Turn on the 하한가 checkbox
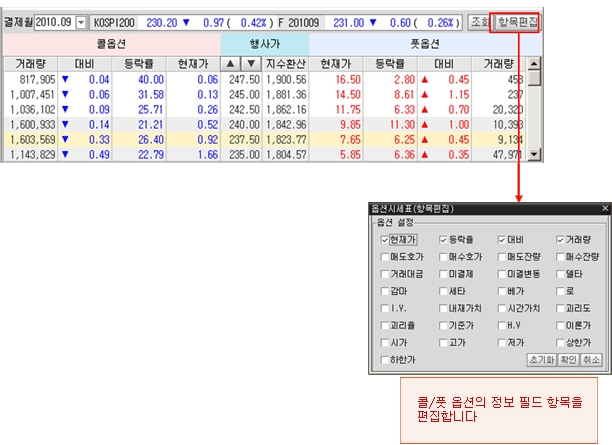Image resolution: width=612 pixels, height=445 pixels. click(385, 359)
